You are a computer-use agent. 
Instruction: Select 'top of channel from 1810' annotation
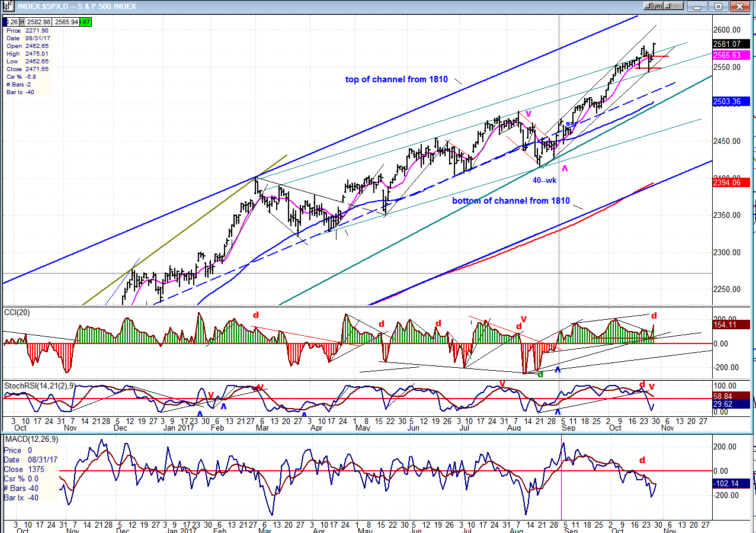click(396, 79)
